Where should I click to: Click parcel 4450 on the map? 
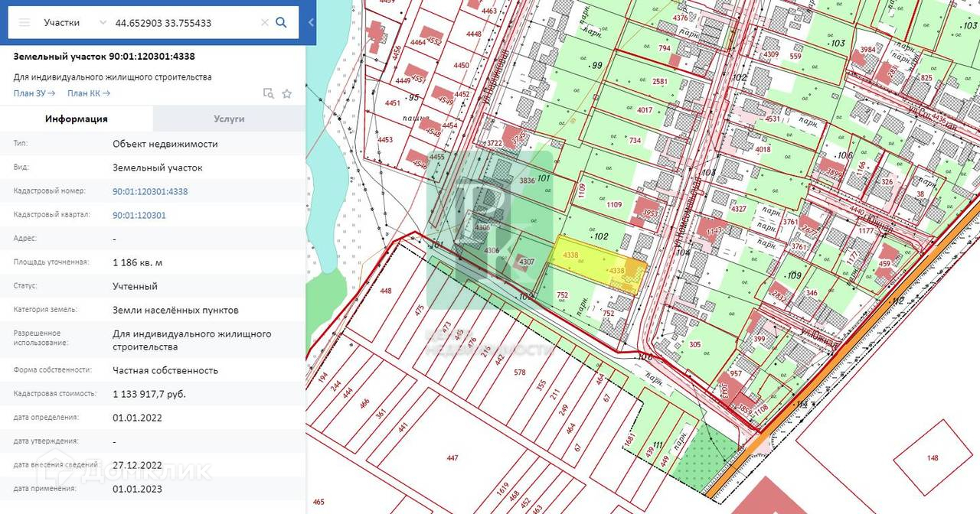(461, 66)
